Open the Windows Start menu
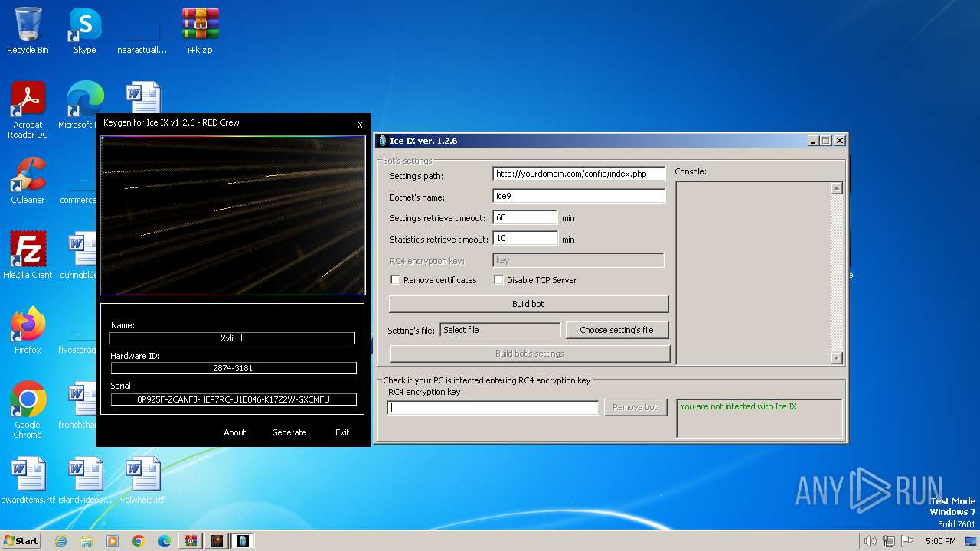 (x=21, y=541)
